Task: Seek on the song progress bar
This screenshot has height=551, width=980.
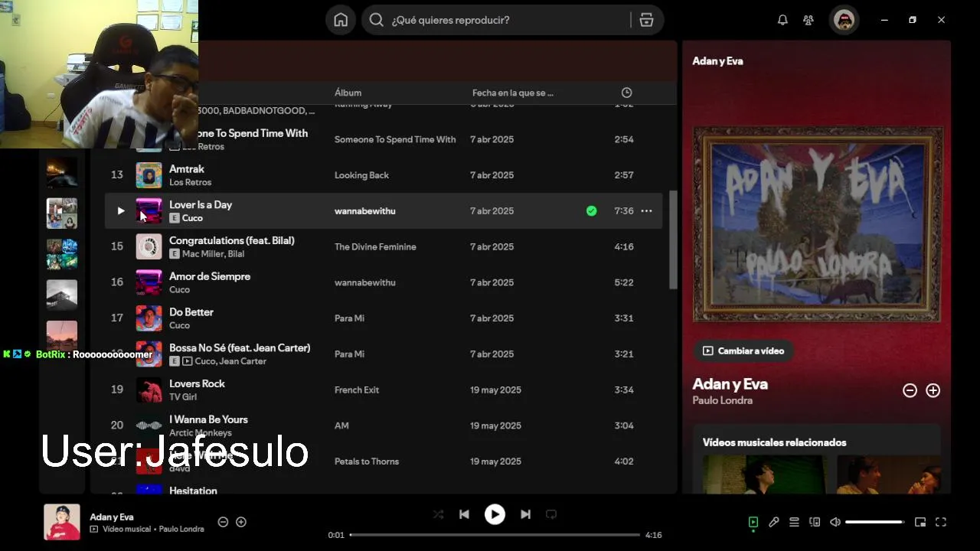Action: [x=495, y=535]
